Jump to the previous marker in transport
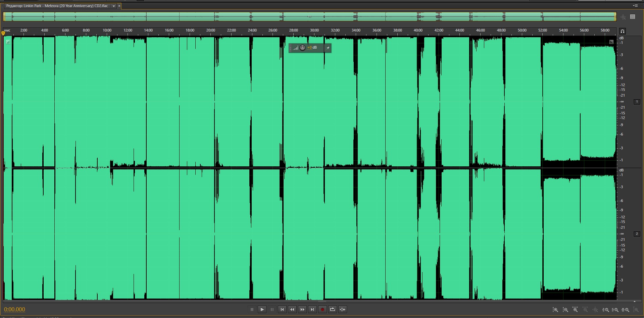Image resolution: width=644 pixels, height=318 pixels. coord(282,310)
